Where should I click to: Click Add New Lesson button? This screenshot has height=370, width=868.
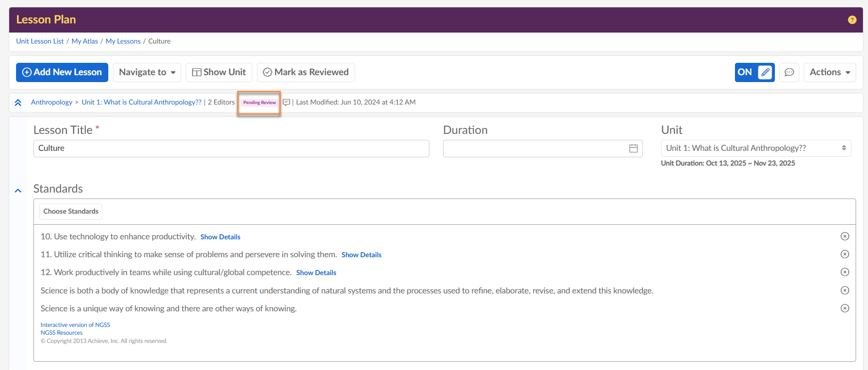[62, 72]
